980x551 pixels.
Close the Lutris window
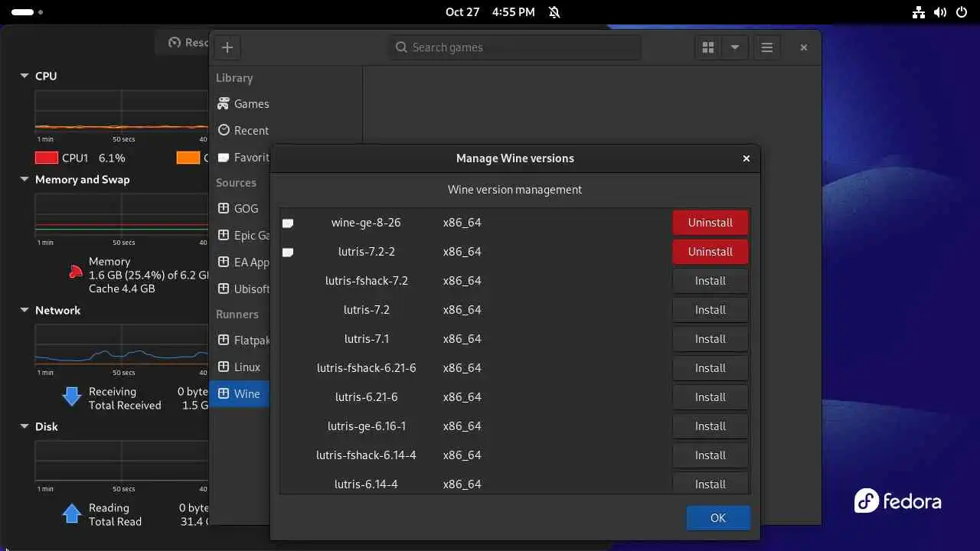coord(803,47)
